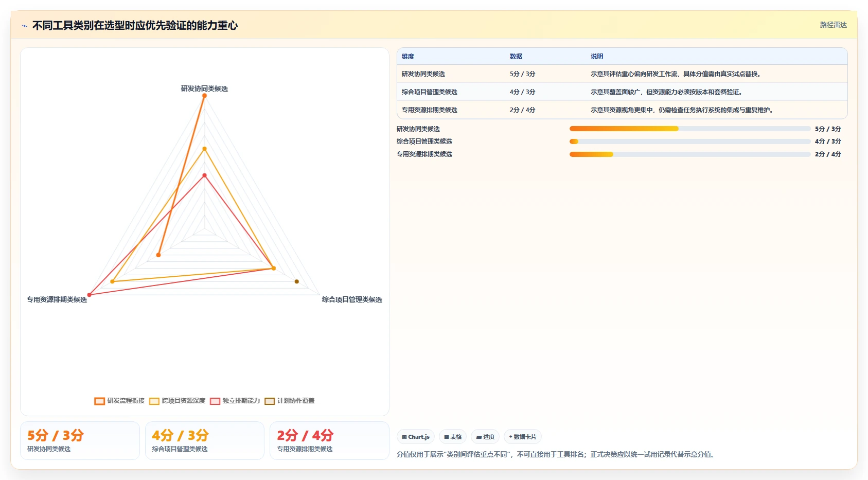Click red radar point at bottom-left corner
Image resolution: width=868 pixels, height=480 pixels.
(90, 295)
